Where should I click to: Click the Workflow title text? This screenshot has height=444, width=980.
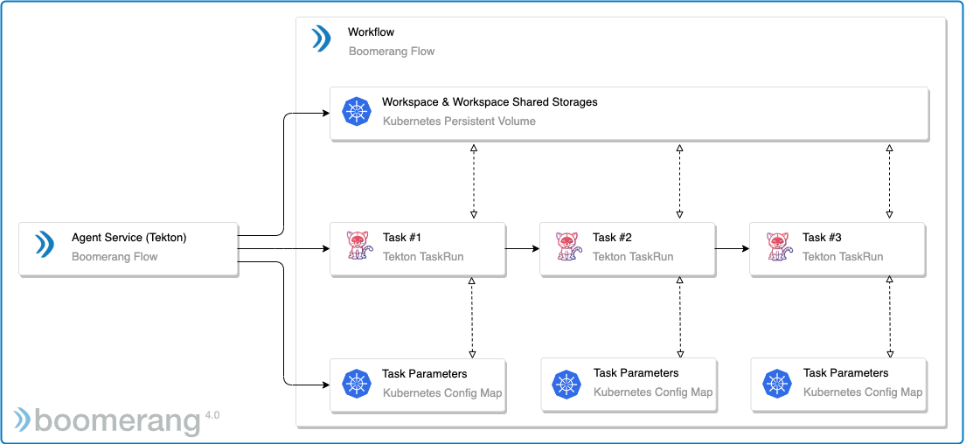point(371,32)
